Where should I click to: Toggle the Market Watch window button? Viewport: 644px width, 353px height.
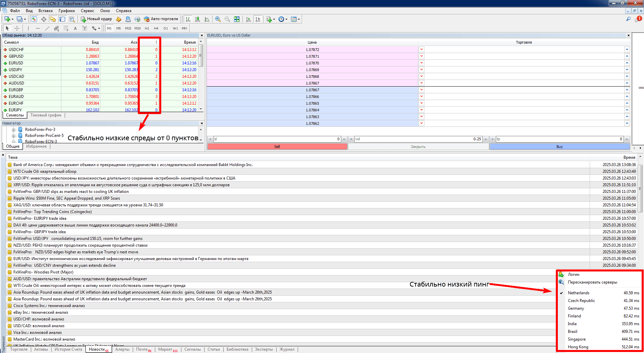34,19
